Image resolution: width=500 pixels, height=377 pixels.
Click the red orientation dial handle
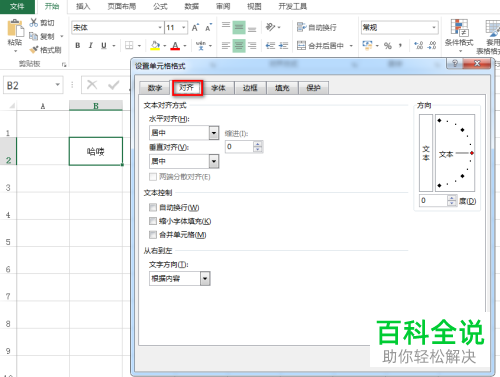[472, 153]
